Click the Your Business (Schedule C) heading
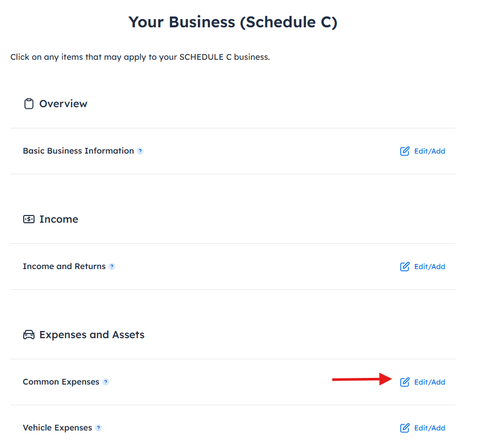Image resolution: width=491 pixels, height=448 pixels. pos(233,22)
